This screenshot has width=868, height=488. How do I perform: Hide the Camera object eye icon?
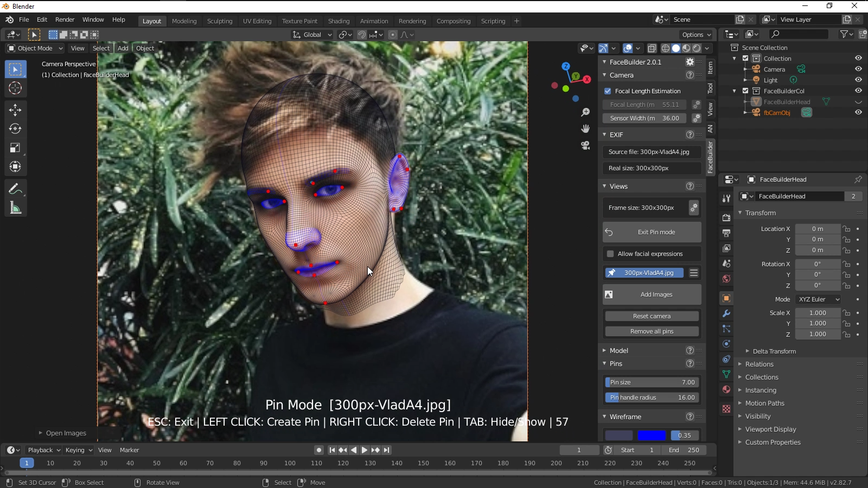pyautogui.click(x=858, y=69)
